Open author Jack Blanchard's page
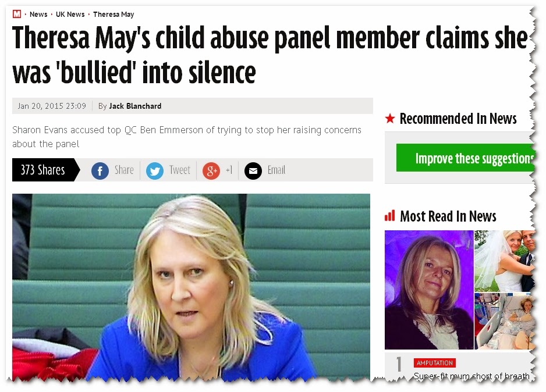The width and height of the screenshot is (546, 392). tap(135, 106)
